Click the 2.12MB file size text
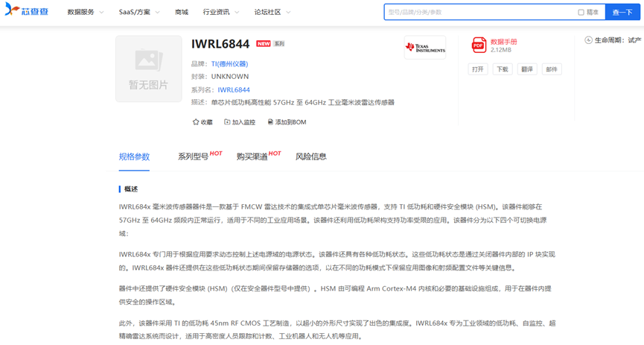This screenshot has width=644, height=345. [x=500, y=50]
